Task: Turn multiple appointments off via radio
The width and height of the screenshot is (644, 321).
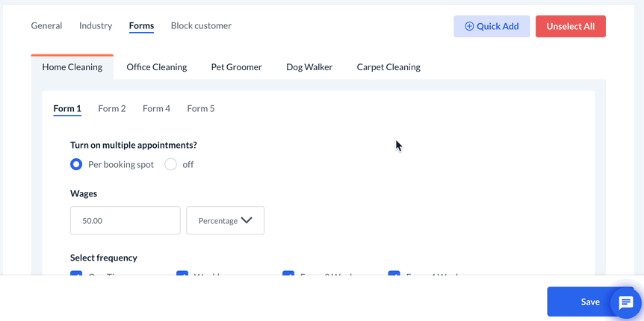Action: 171,164
